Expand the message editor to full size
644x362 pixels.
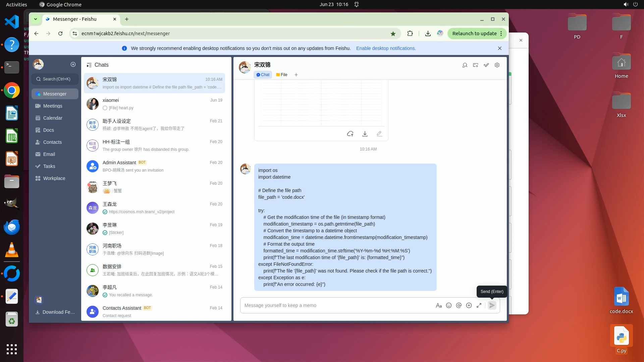(479, 305)
